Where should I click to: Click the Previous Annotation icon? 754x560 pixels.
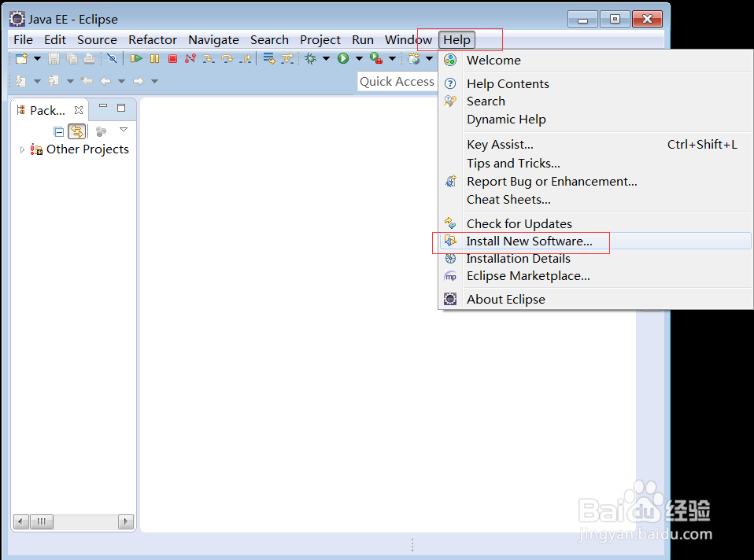click(54, 81)
